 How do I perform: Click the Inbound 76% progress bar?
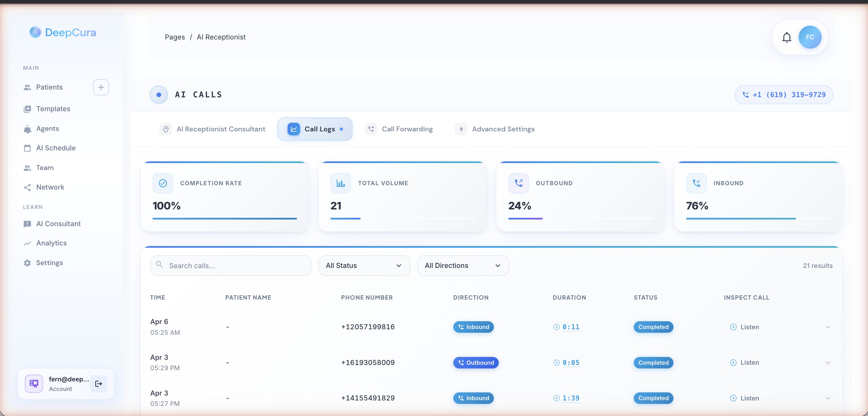click(x=758, y=219)
